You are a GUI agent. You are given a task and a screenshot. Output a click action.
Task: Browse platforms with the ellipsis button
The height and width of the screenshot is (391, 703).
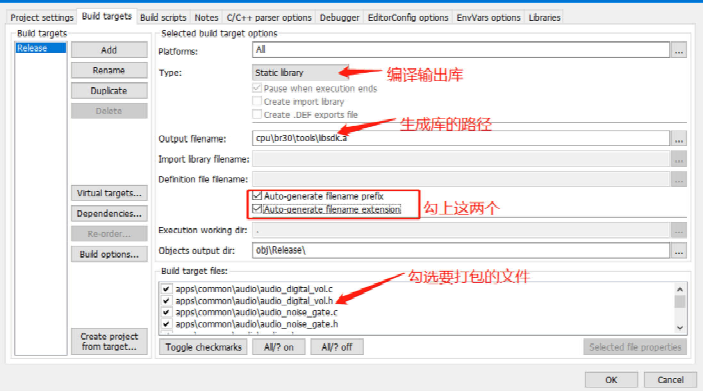679,51
